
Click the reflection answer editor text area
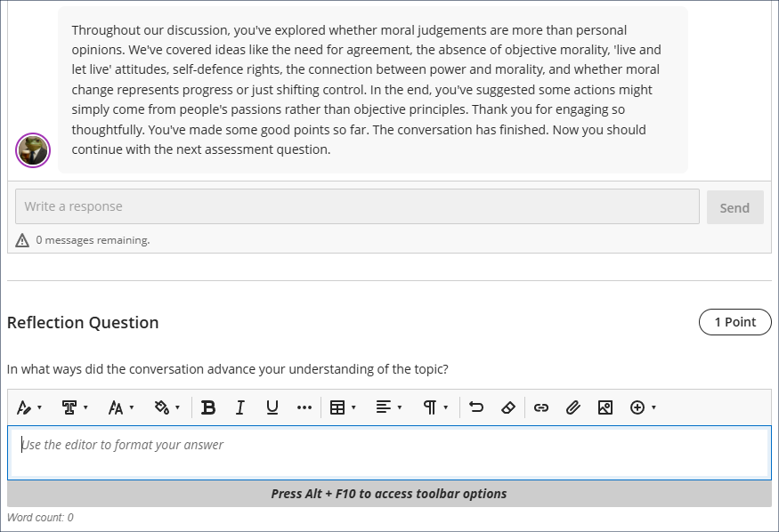389,453
